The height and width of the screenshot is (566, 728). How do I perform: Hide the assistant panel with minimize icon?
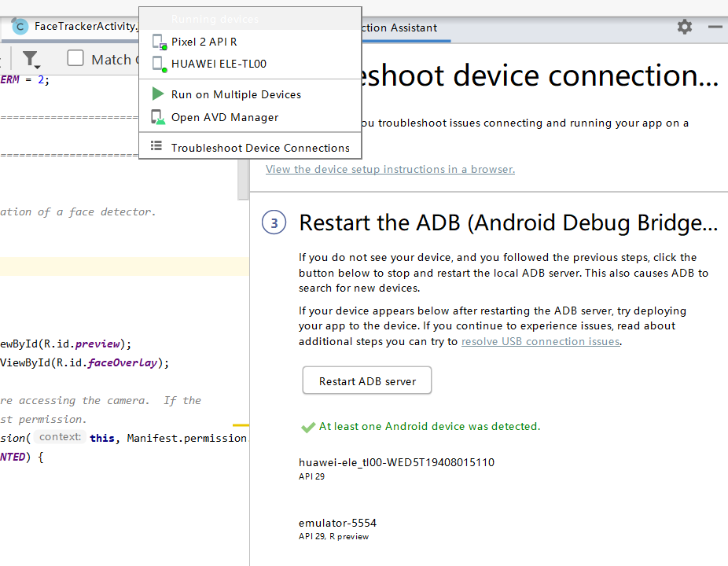[x=715, y=27]
